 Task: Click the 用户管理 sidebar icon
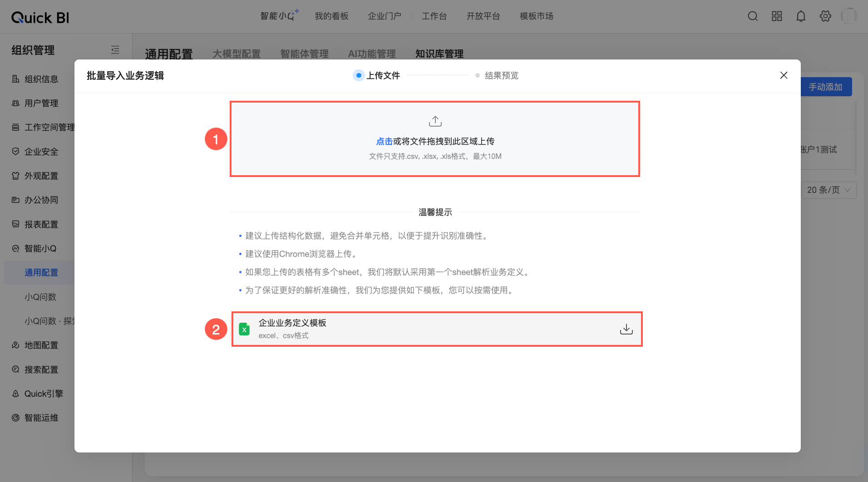[x=15, y=103]
